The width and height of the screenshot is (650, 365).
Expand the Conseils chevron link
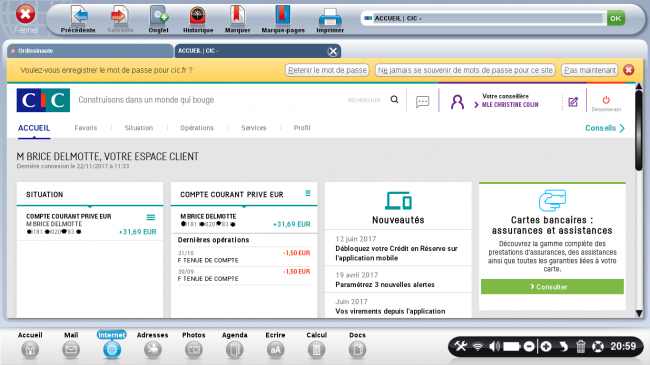(x=605, y=128)
